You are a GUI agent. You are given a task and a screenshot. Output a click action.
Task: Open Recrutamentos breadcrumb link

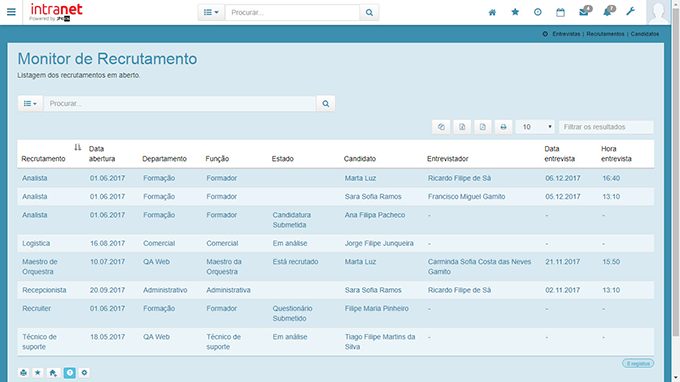click(x=605, y=34)
